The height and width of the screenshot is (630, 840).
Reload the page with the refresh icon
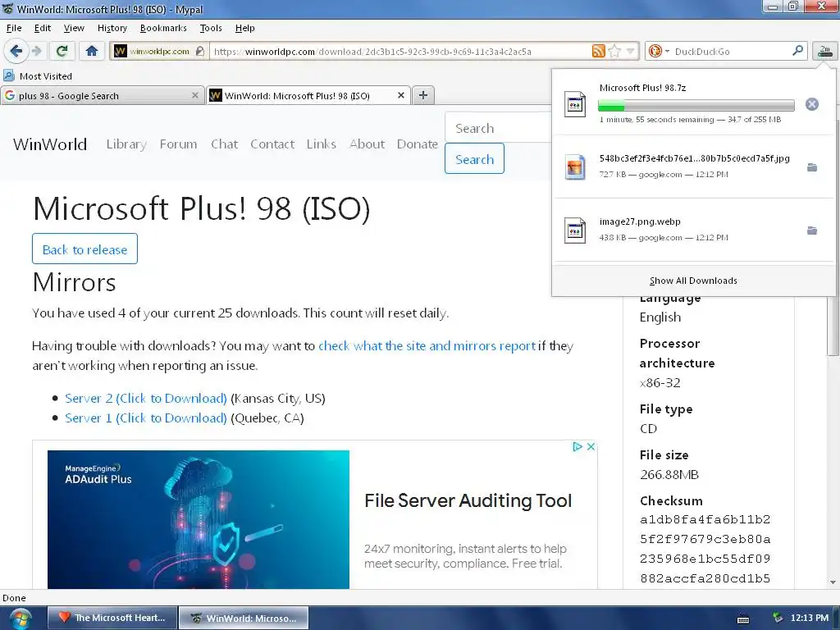[x=62, y=52]
